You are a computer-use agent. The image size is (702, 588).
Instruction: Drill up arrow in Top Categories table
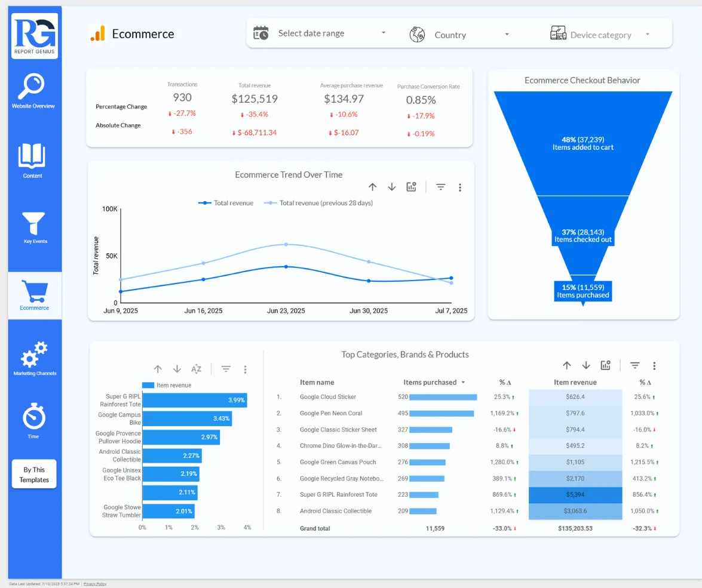click(x=567, y=365)
